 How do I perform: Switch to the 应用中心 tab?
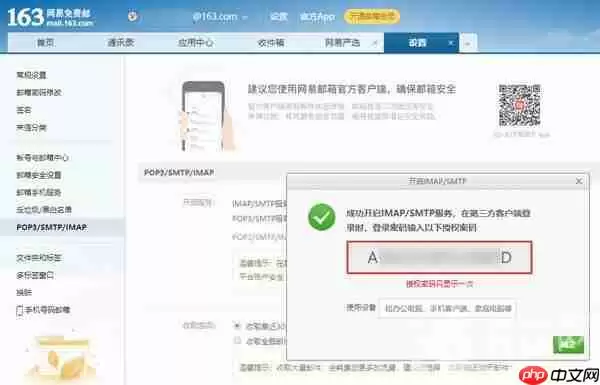click(196, 42)
